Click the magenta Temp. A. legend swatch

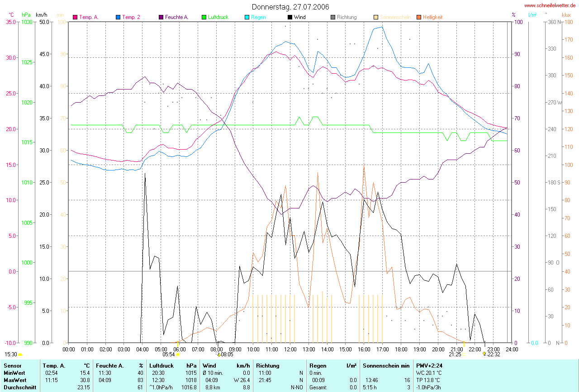75,17
